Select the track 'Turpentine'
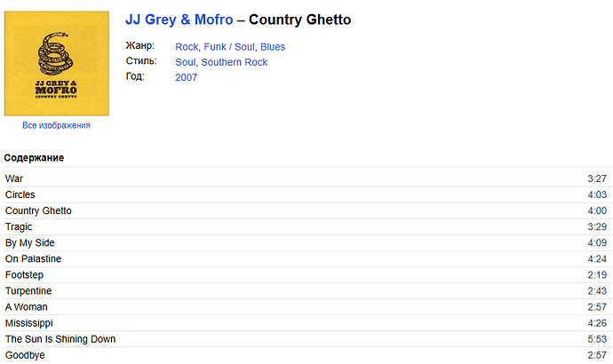Screen dimensions: 613x364 (x=28, y=291)
